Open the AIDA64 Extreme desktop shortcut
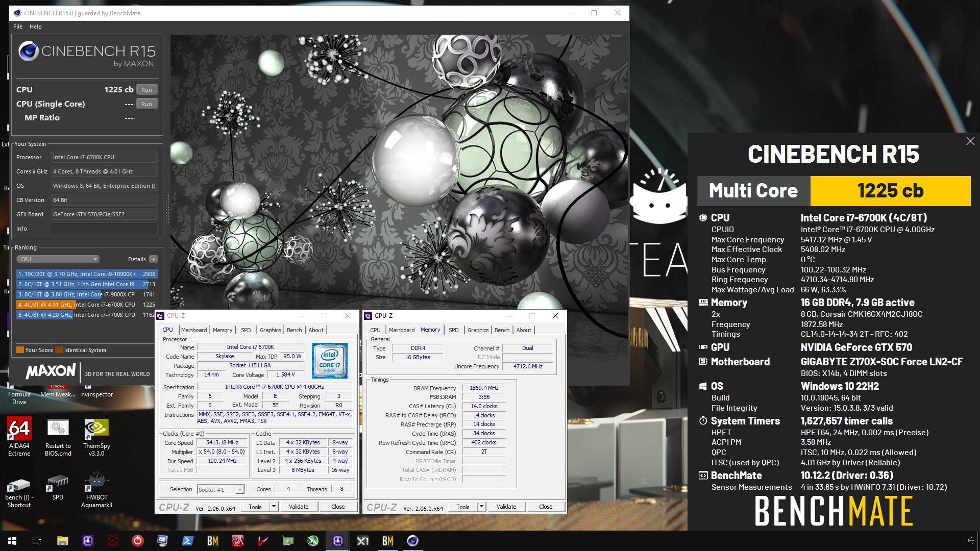980x551 pixels. tap(19, 436)
